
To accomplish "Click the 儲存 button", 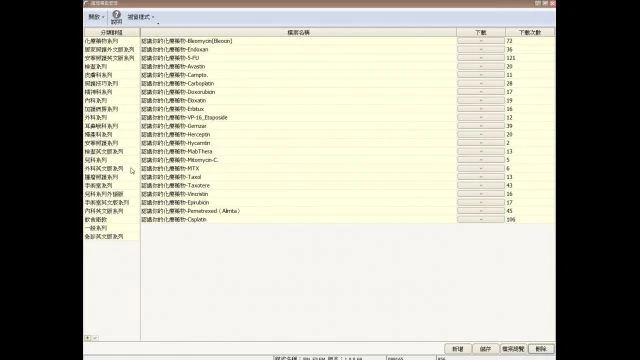I will coord(485,349).
